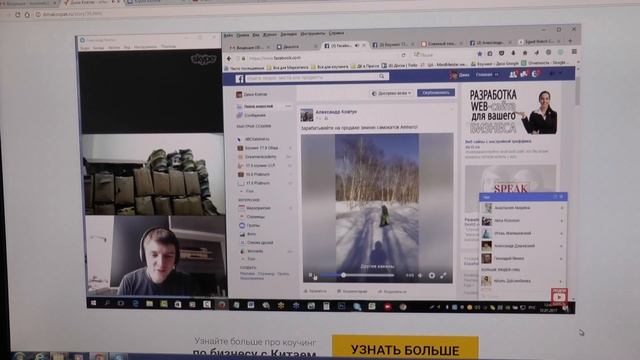640x360 pixels.
Task: Click the Pocket icon in Firefox toolbar
Action: pos(502,53)
